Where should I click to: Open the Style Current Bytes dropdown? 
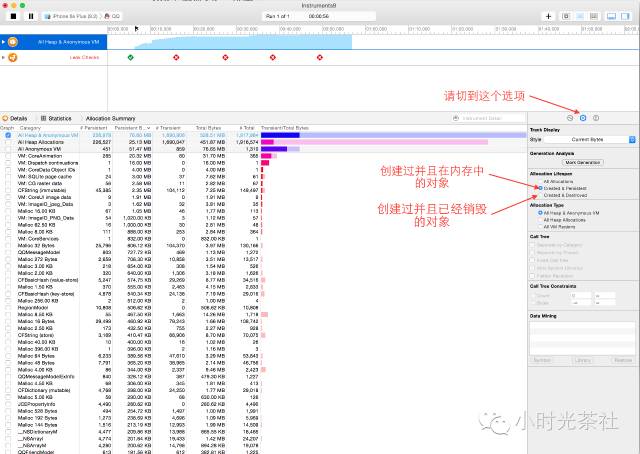coord(590,140)
